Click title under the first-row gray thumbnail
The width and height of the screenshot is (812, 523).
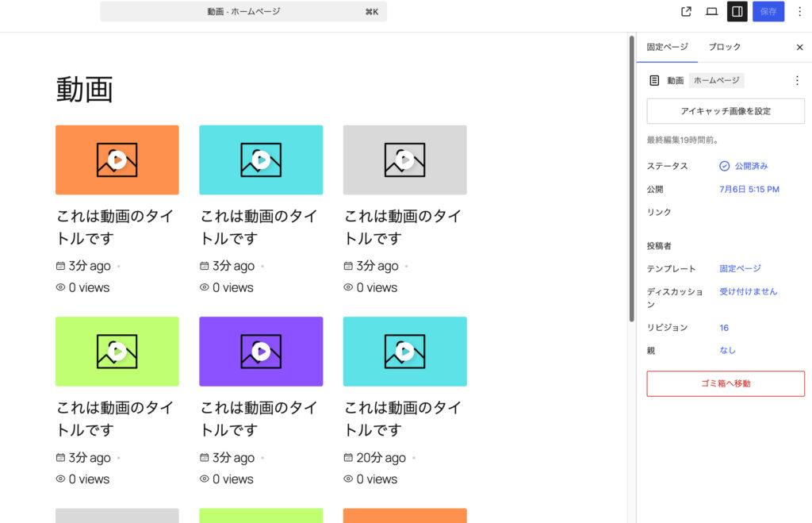[402, 227]
